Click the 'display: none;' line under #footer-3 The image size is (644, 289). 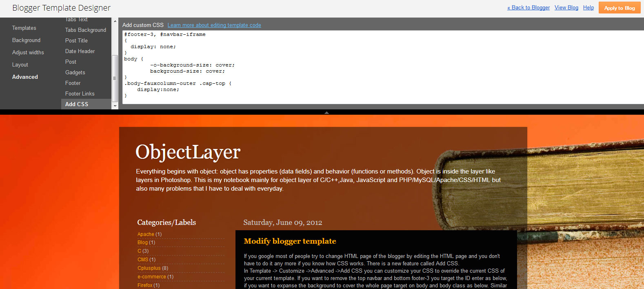[153, 47]
